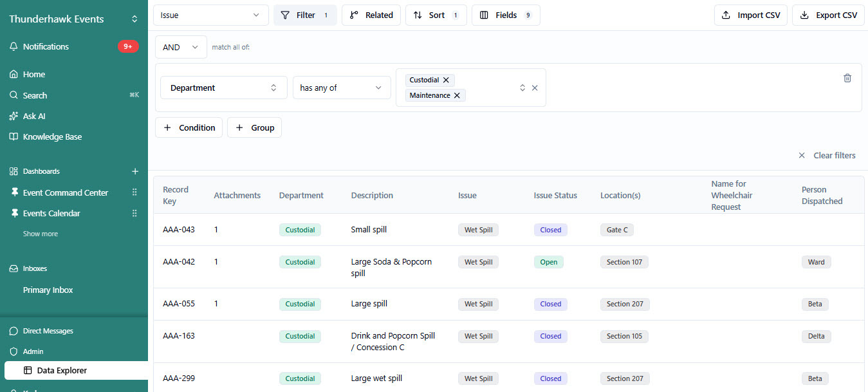Click the Knowledge Base book icon
This screenshot has width=868, height=392.
(x=14, y=136)
